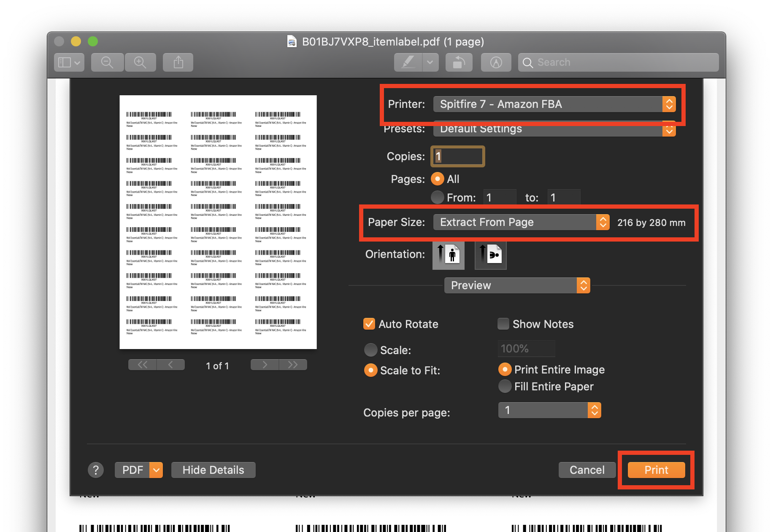The image size is (773, 532).
Task: Click the 100% scale field
Action: 526,349
